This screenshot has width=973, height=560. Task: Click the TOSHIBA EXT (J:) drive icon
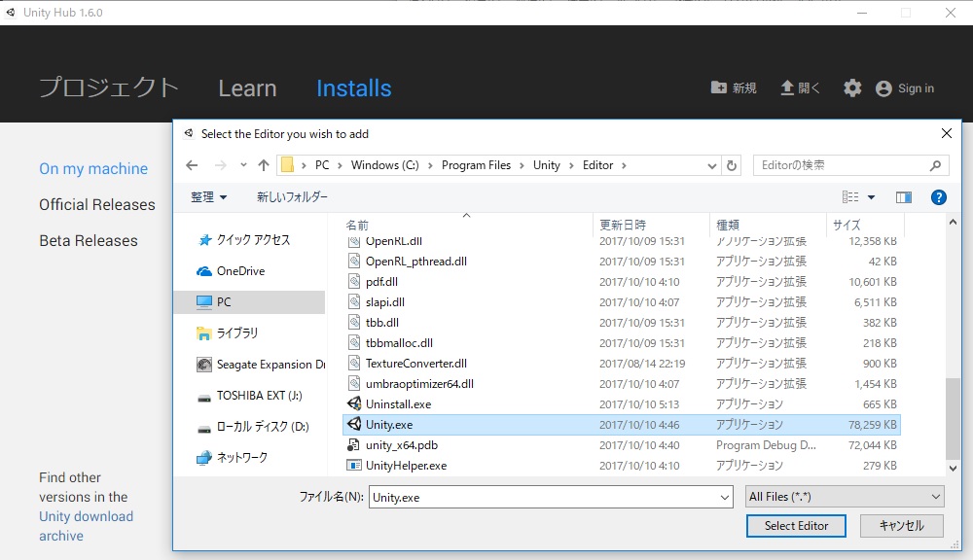203,398
